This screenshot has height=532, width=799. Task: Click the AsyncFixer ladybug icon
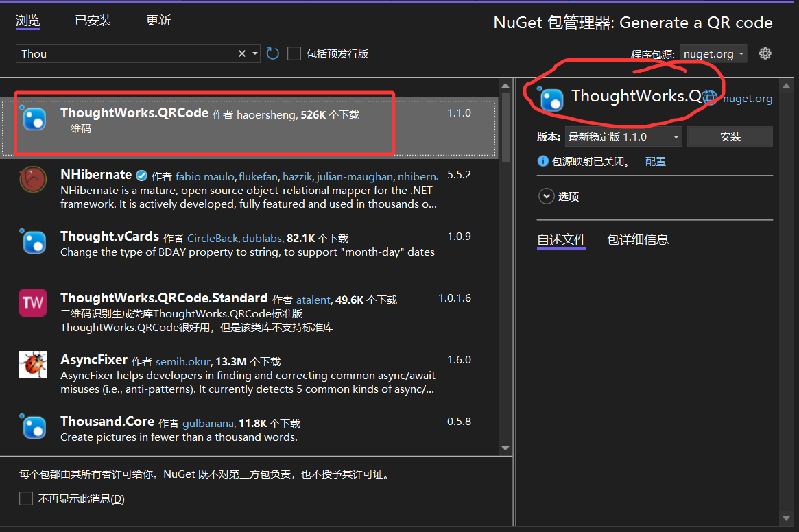click(x=33, y=364)
